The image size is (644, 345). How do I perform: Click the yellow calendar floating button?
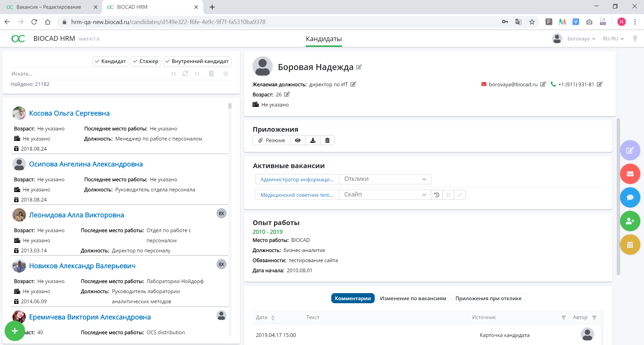pos(630,245)
